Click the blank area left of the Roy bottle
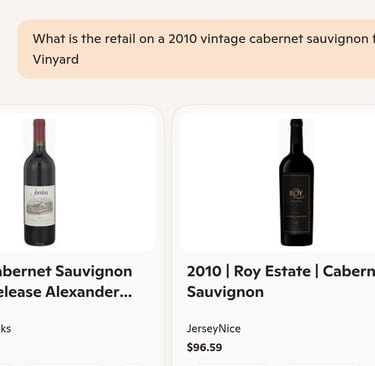Viewport: 375px width, 366px height. point(229,182)
